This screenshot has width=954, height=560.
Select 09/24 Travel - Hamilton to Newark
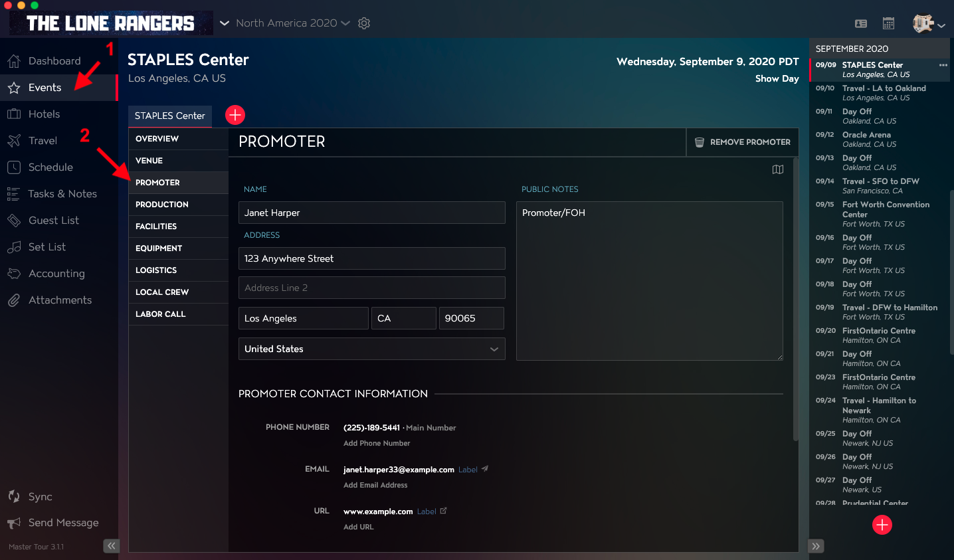click(880, 410)
